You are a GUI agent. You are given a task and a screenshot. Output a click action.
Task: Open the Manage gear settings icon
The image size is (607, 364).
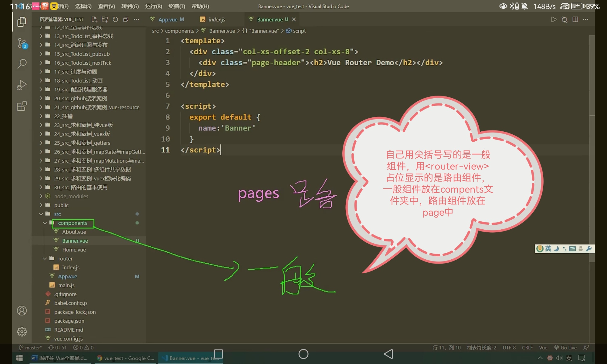[22, 332]
